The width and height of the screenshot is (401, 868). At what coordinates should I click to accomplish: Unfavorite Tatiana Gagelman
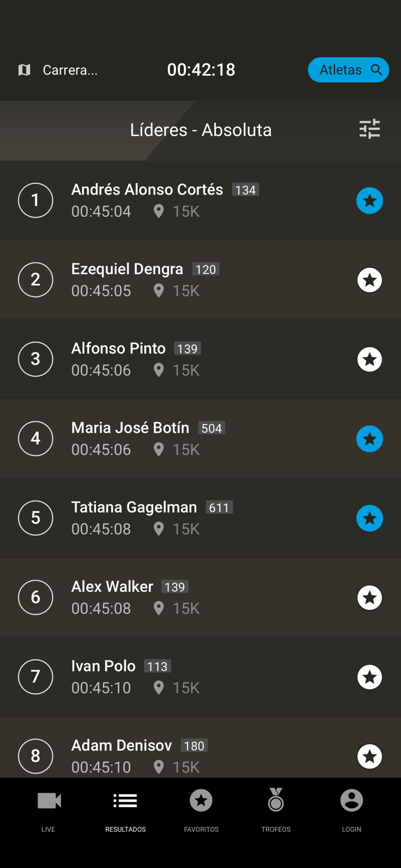tap(370, 518)
